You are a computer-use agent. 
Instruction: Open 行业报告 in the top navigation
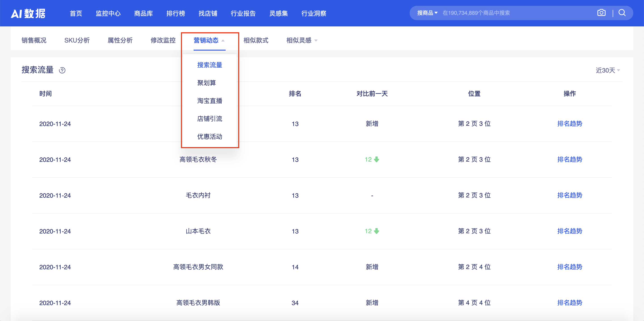tap(243, 13)
